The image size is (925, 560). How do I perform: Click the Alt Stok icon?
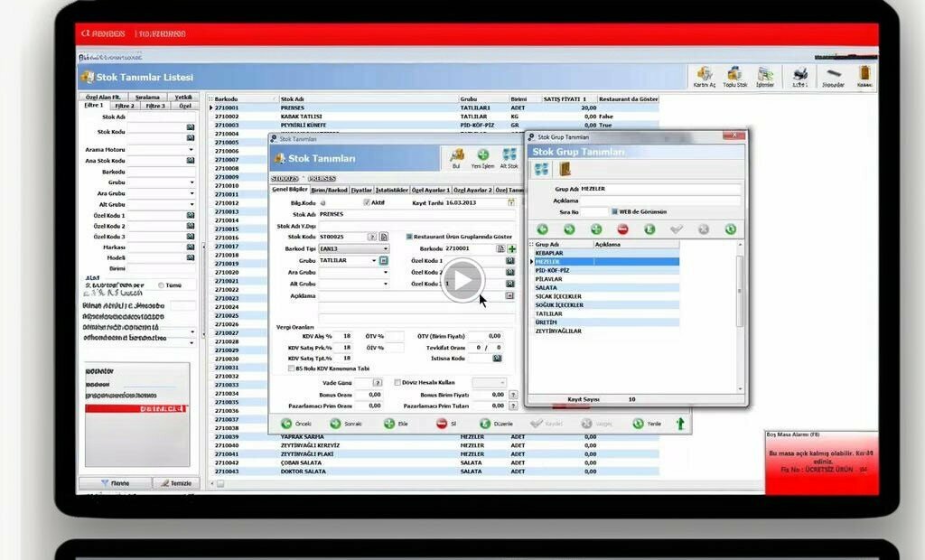pos(509,158)
